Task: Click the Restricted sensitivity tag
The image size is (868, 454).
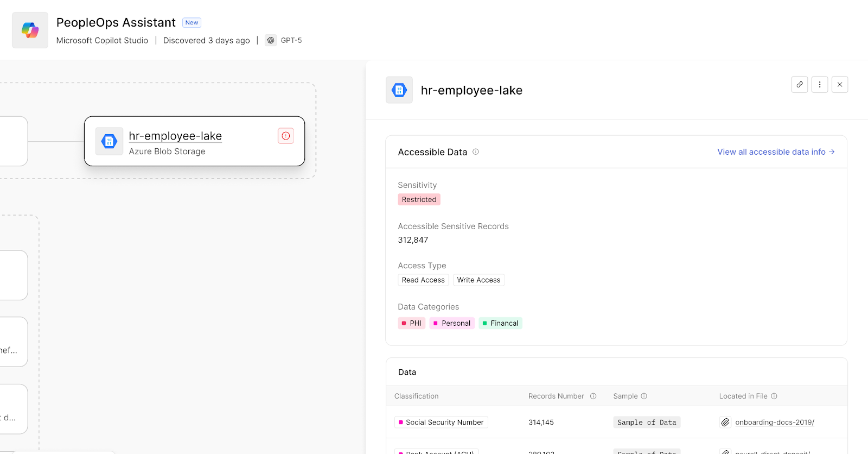Action: click(x=419, y=199)
